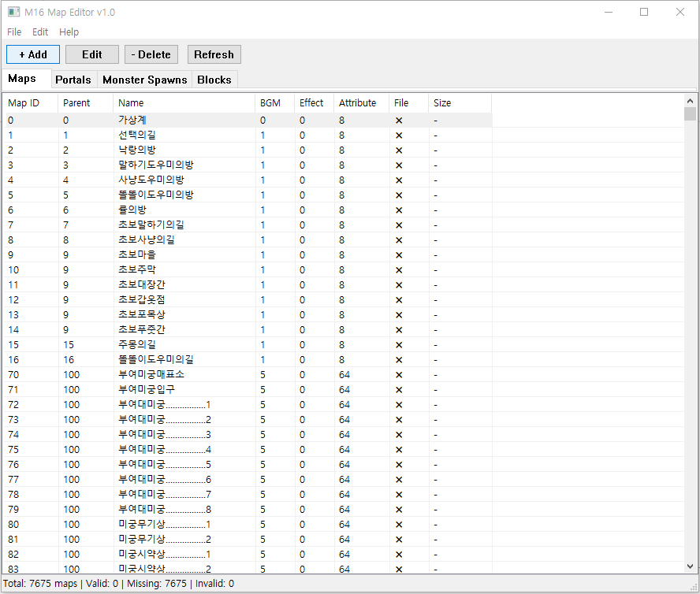
Task: Click the scrollbar up arrow
Action: [691, 100]
